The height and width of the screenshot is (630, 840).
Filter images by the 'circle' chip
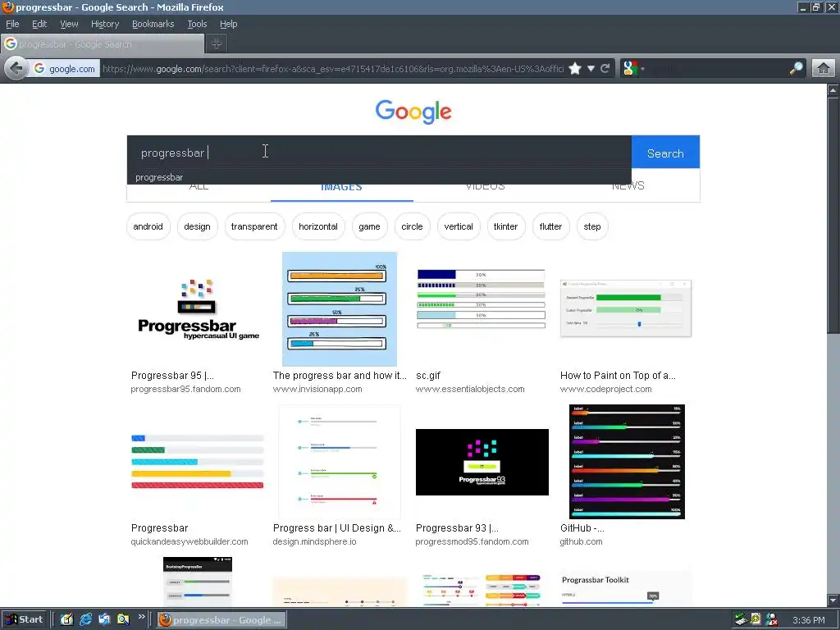412,226
